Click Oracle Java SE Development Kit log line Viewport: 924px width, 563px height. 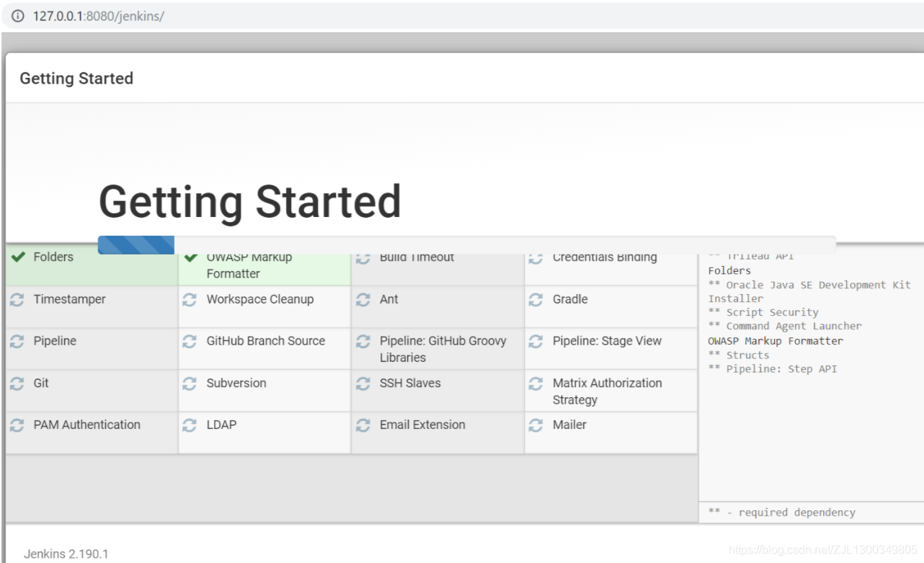[x=809, y=291]
